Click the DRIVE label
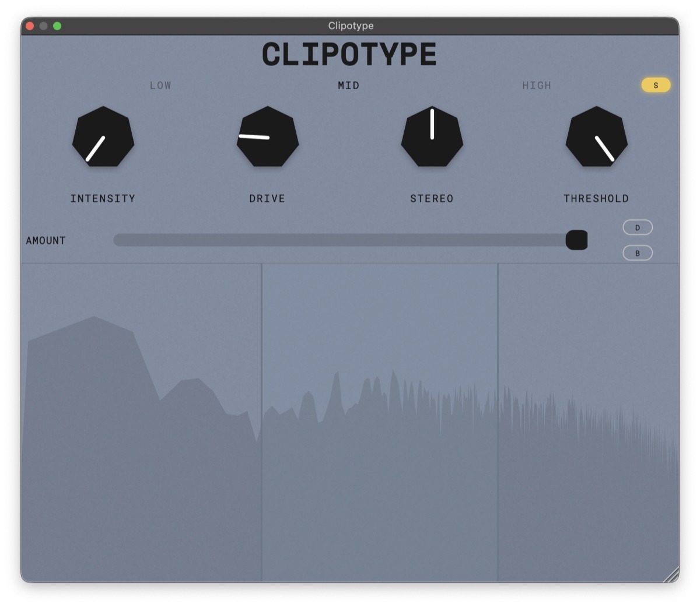Viewport: 700px width, 607px height. [x=267, y=198]
